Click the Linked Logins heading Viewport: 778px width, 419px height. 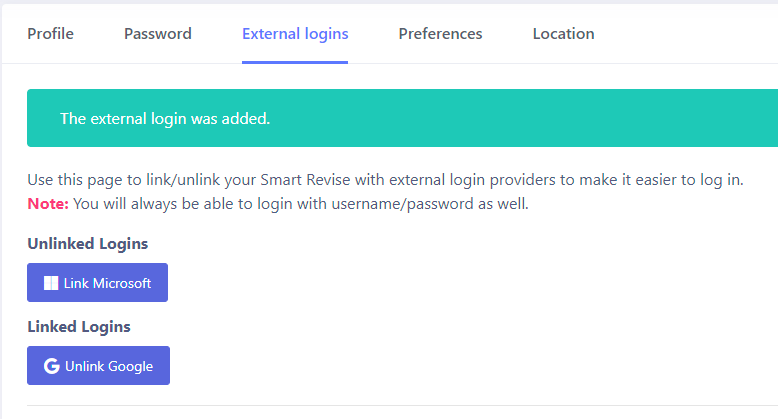click(x=79, y=327)
